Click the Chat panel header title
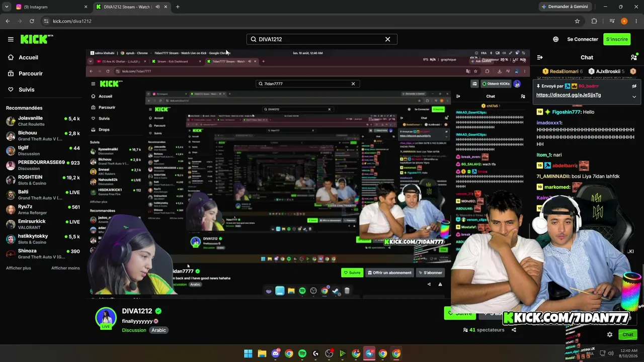 click(x=587, y=57)
